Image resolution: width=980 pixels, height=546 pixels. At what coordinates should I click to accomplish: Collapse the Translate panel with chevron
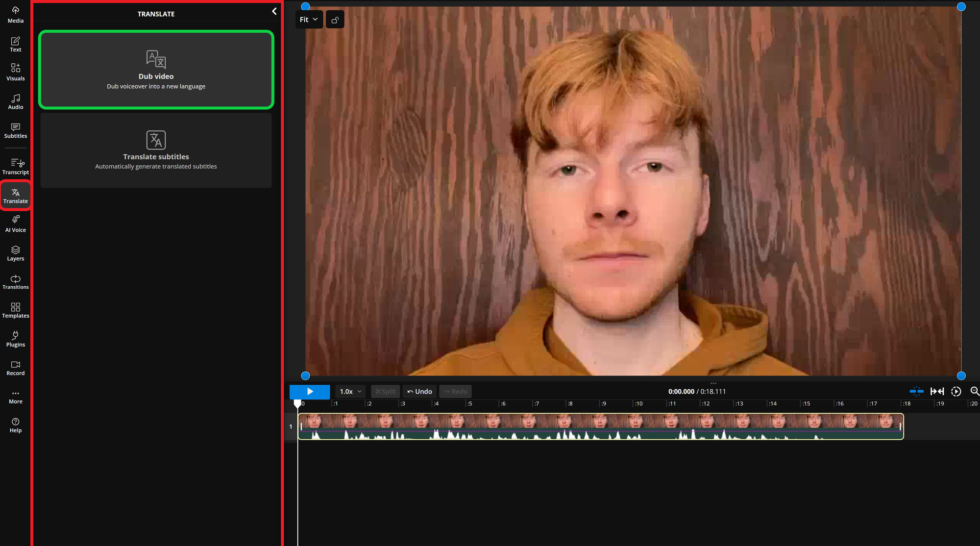click(x=274, y=11)
